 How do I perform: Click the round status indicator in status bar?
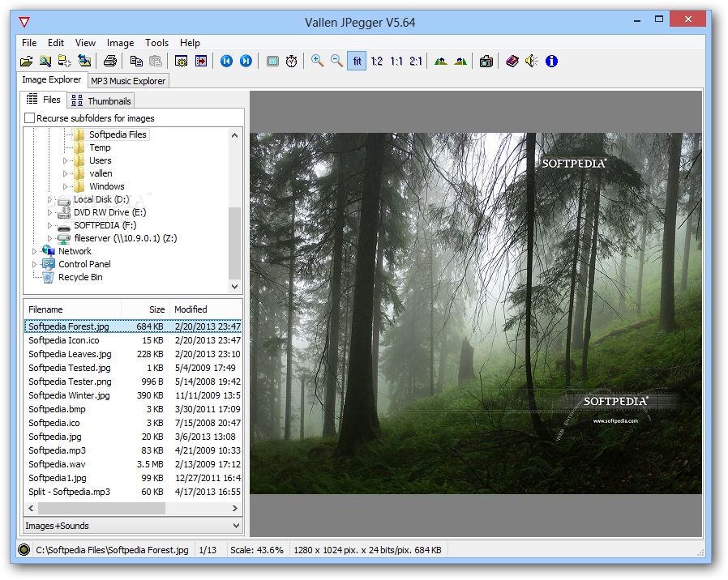pos(24,550)
